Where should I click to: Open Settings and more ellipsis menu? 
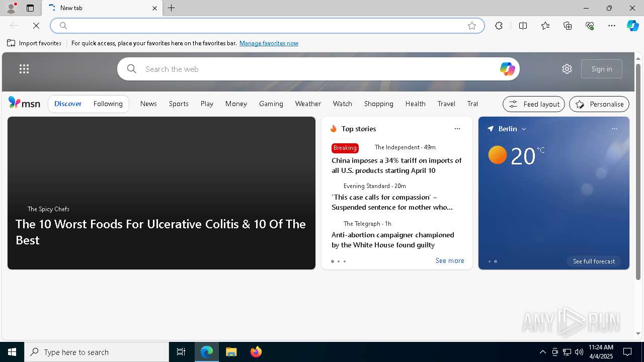(612, 26)
